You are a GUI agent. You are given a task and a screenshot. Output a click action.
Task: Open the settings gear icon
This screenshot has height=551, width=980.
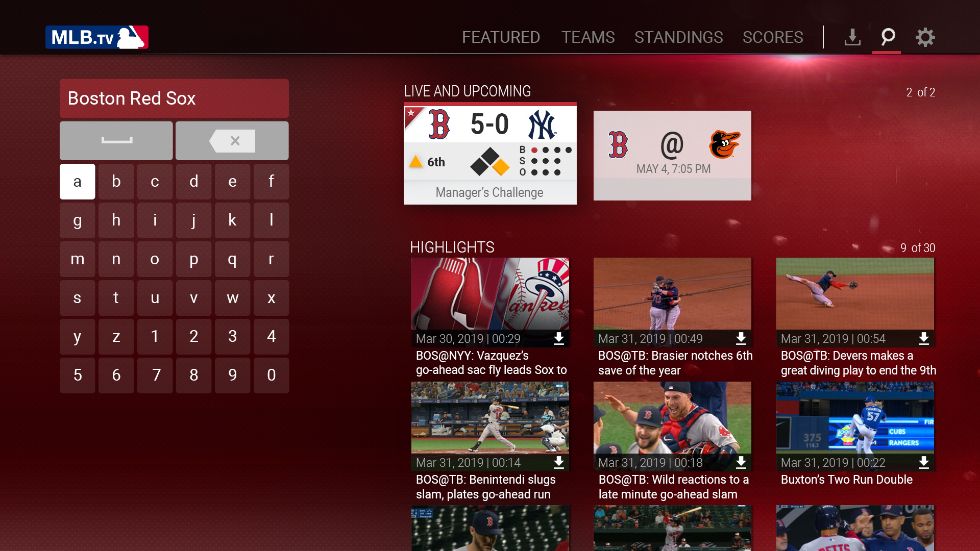(925, 37)
